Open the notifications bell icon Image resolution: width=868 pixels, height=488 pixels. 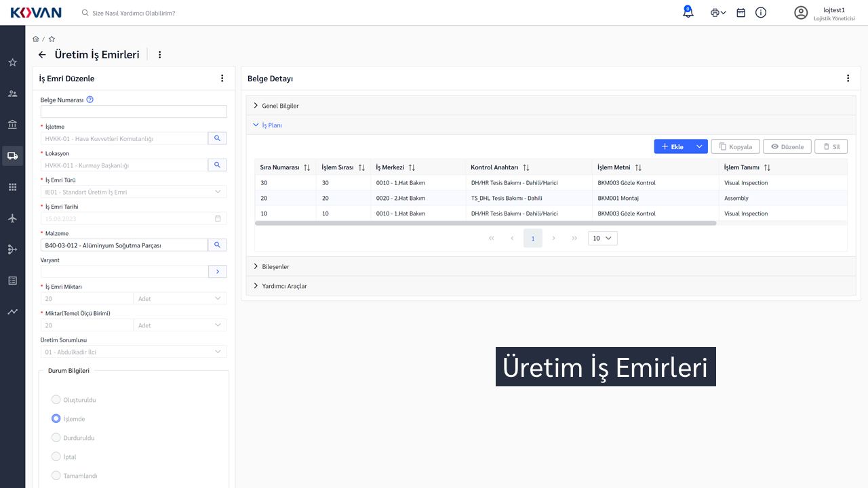point(688,12)
